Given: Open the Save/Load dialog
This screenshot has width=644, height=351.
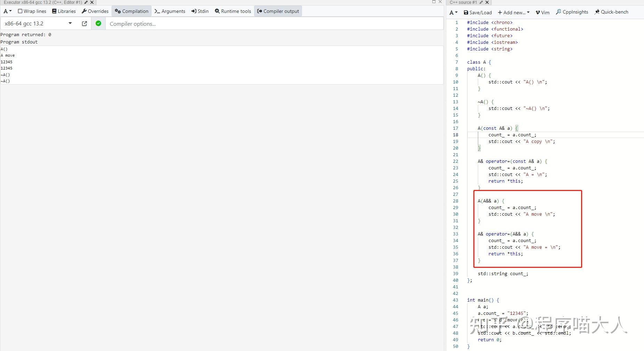Looking at the screenshot, I should click(478, 12).
